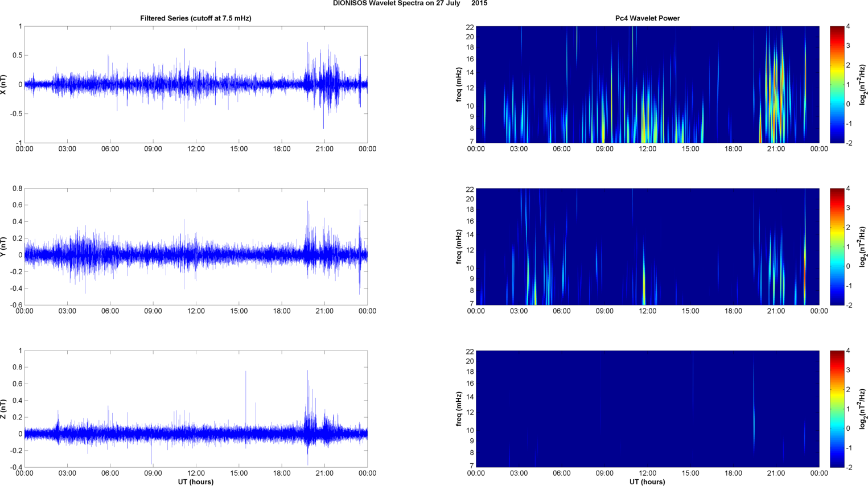Click the "0" tick on the middle colorbar
This screenshot has width=868, height=486.
point(848,266)
